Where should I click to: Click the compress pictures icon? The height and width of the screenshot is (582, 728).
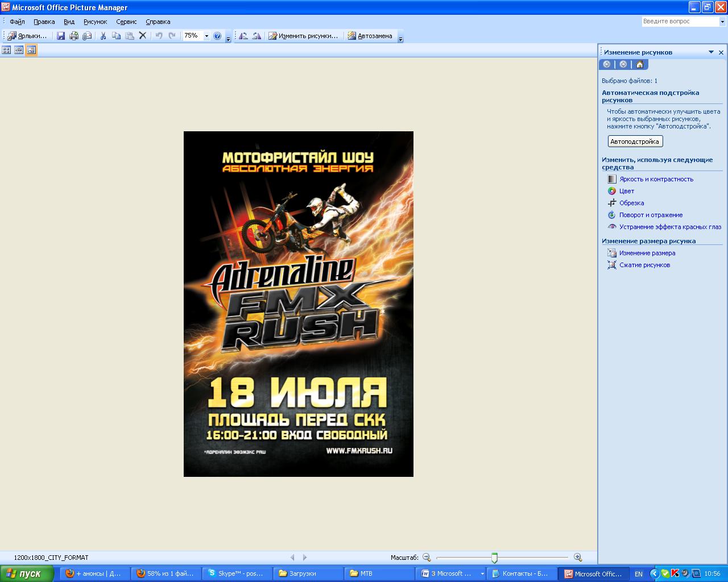[612, 265]
